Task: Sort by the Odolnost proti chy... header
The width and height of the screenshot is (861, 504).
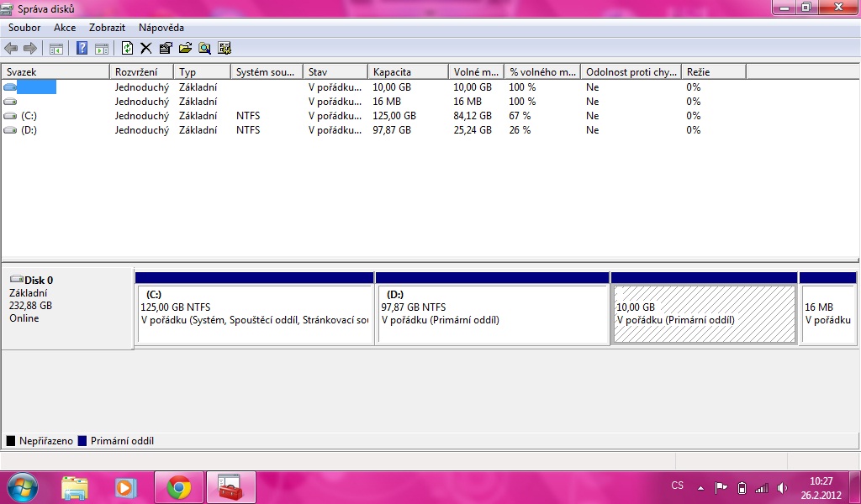Action: (x=631, y=72)
